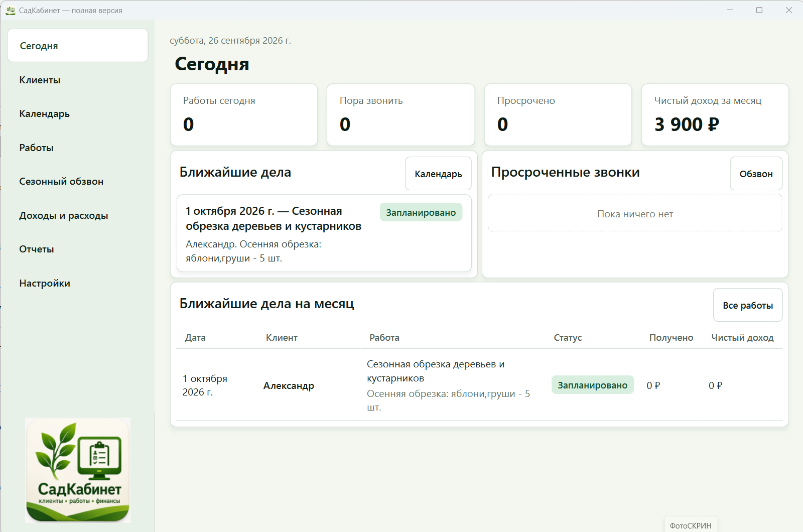Click the Чистый доход column header

[x=742, y=338]
